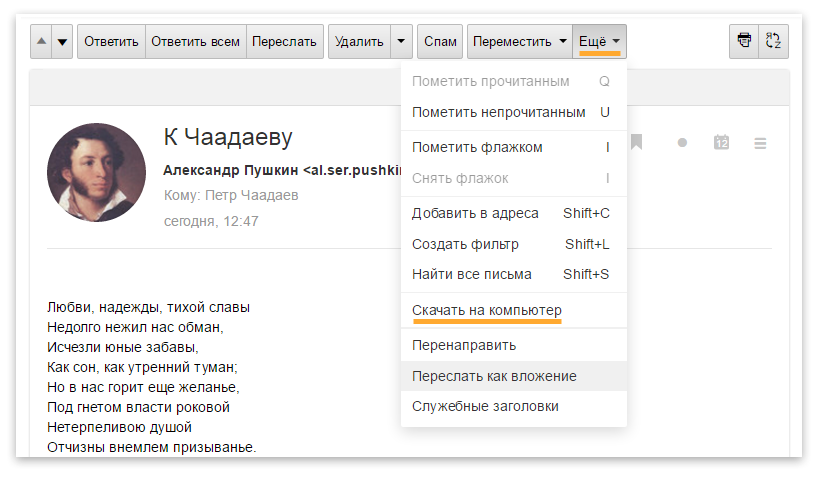
Task: Click Alexander Pushkin's avatar picture
Action: pyautogui.click(x=90, y=173)
